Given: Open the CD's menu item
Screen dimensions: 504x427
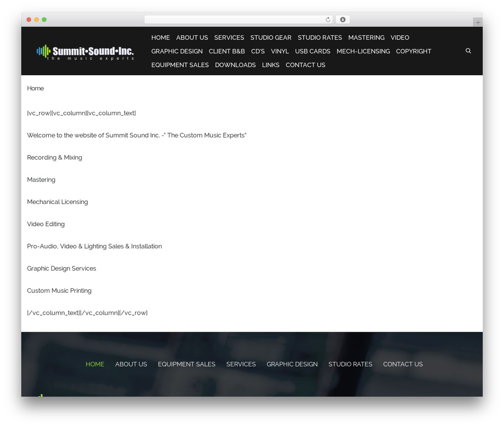Looking at the screenshot, I should [x=258, y=51].
